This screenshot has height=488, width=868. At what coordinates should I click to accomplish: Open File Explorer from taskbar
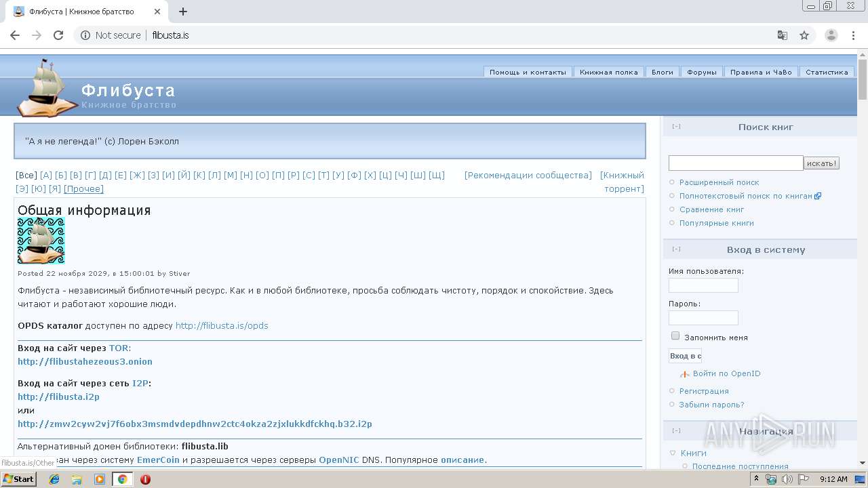tap(77, 479)
